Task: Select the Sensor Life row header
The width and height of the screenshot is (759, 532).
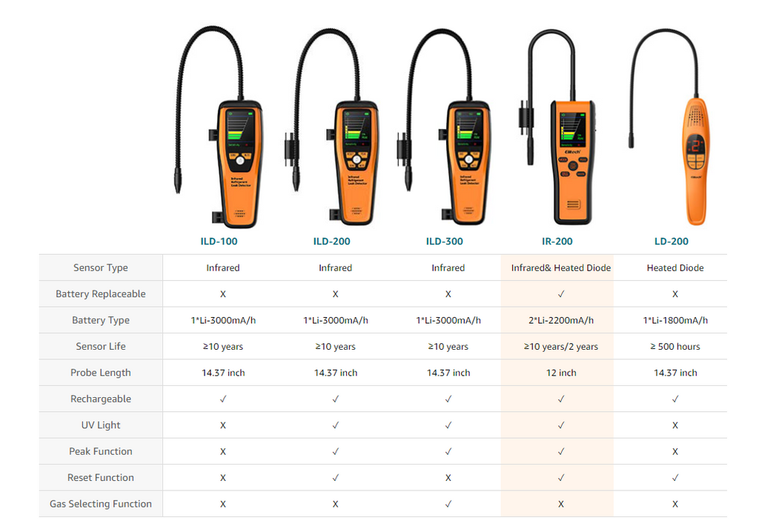Action: (101, 346)
